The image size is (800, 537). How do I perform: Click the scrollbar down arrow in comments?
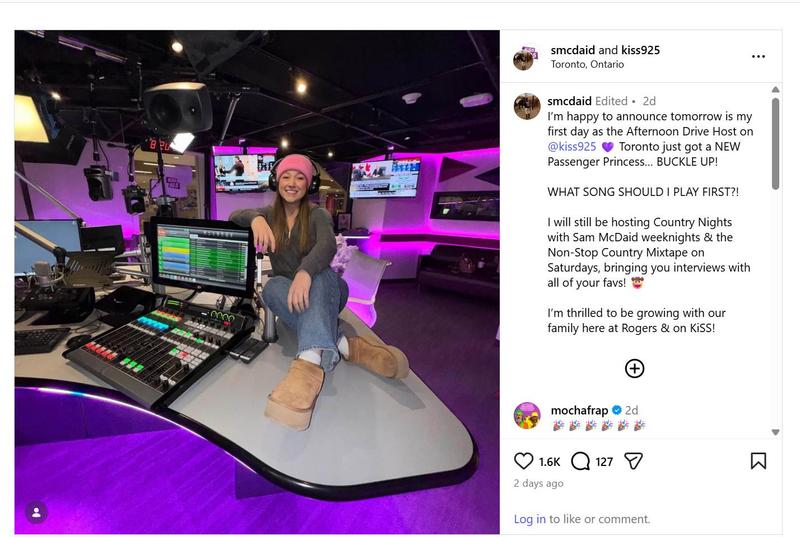[776, 432]
